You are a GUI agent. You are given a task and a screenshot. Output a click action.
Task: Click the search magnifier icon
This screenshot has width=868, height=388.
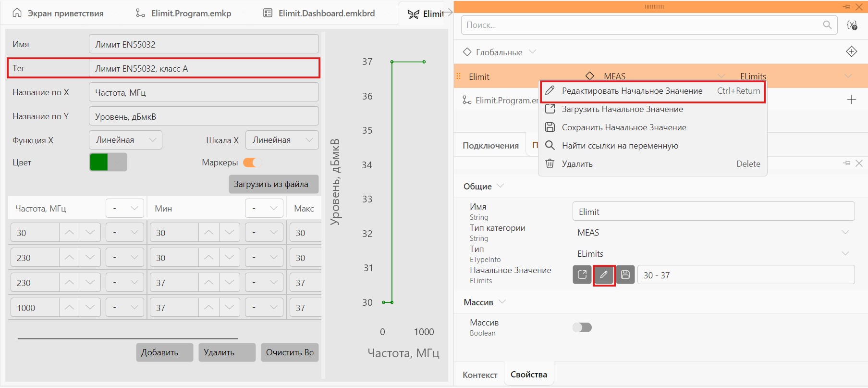[827, 25]
